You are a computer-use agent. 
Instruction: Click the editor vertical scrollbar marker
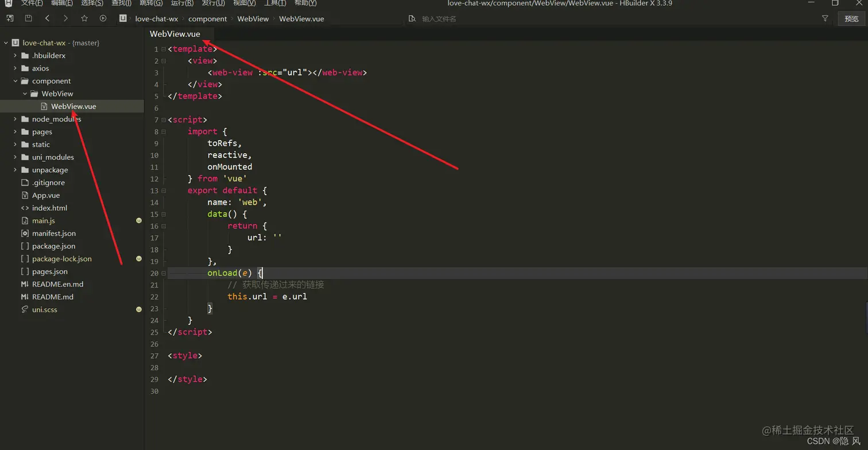866,319
